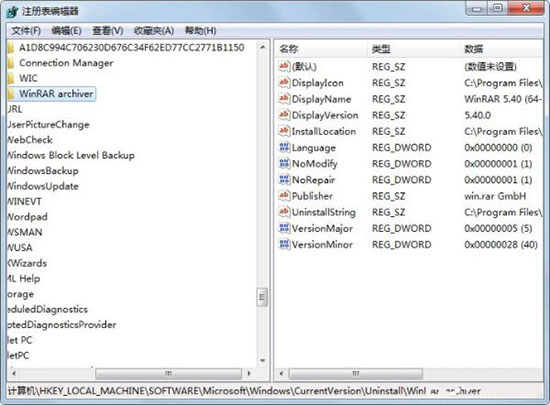Viewport: 550px width, 405px height.
Task: Click the WinRAR archiver folder icon
Action: 11,94
